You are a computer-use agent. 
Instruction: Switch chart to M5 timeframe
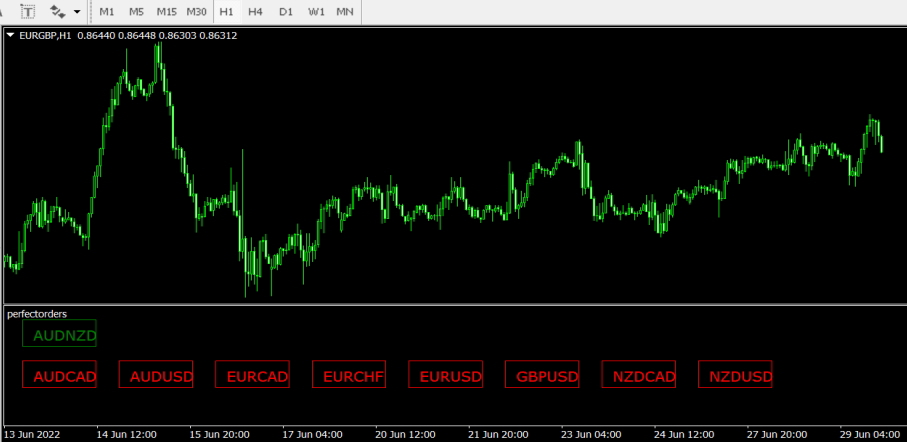point(137,12)
